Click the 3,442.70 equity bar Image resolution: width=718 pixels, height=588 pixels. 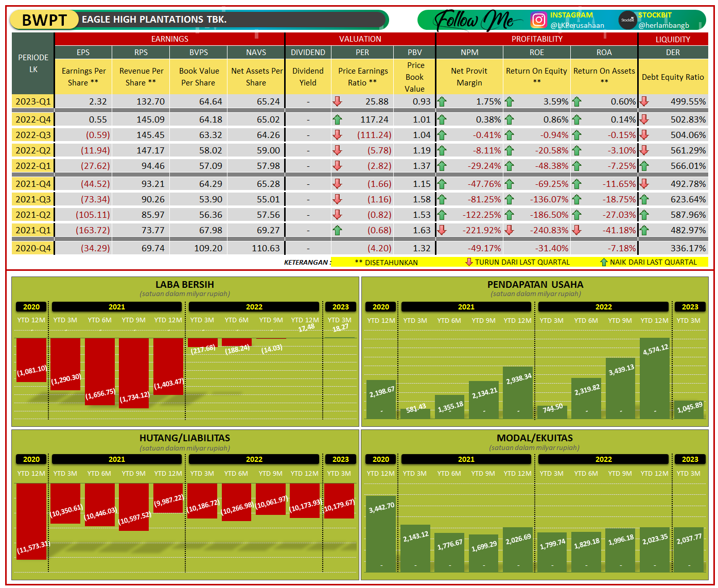[x=381, y=534]
